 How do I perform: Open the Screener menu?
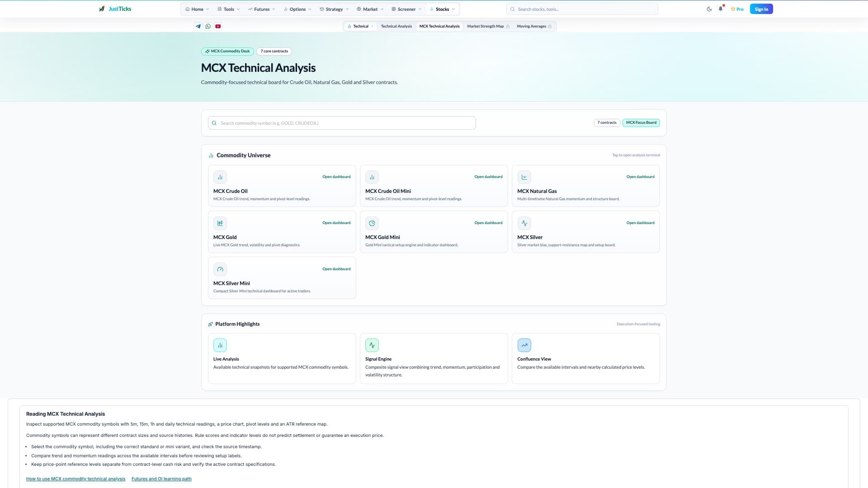(406, 9)
